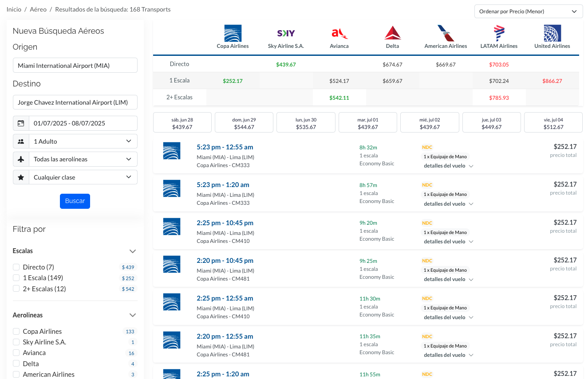Open the Cualquier clase dropdown
This screenshot has height=379, width=588.
pos(83,177)
